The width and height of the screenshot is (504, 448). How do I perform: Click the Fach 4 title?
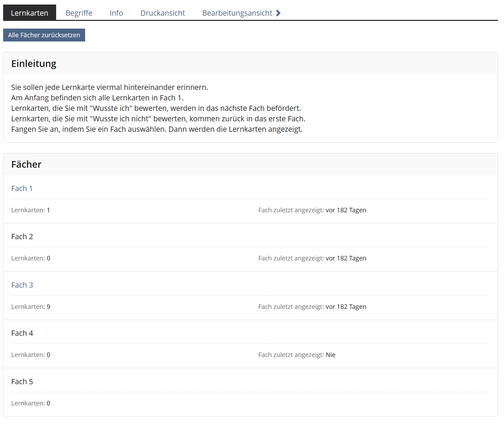pyautogui.click(x=22, y=333)
